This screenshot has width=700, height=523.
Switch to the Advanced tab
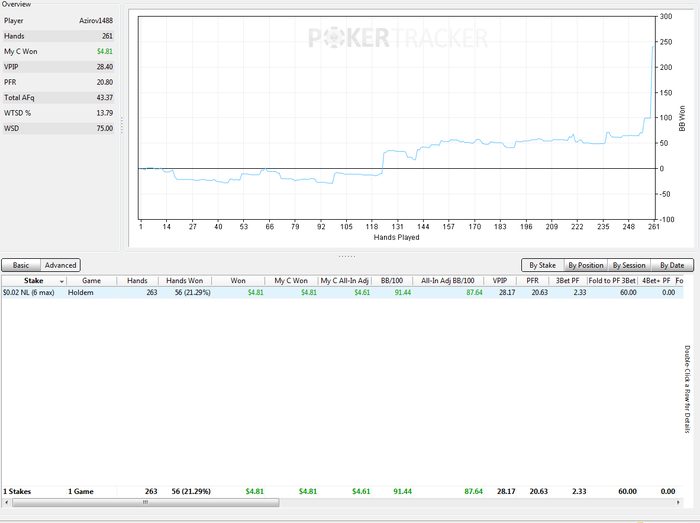[x=61, y=265]
